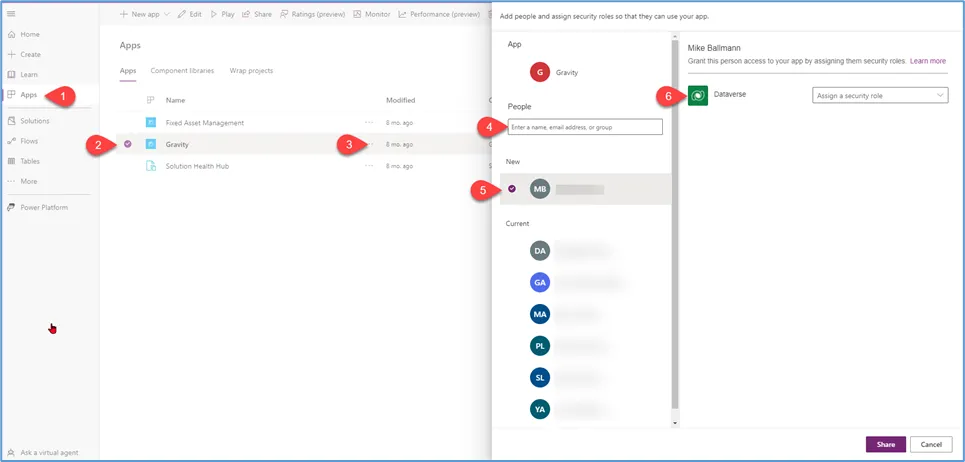Screen dimensions: 965x462
Task: Select the SL user under Current
Action: tap(540, 378)
